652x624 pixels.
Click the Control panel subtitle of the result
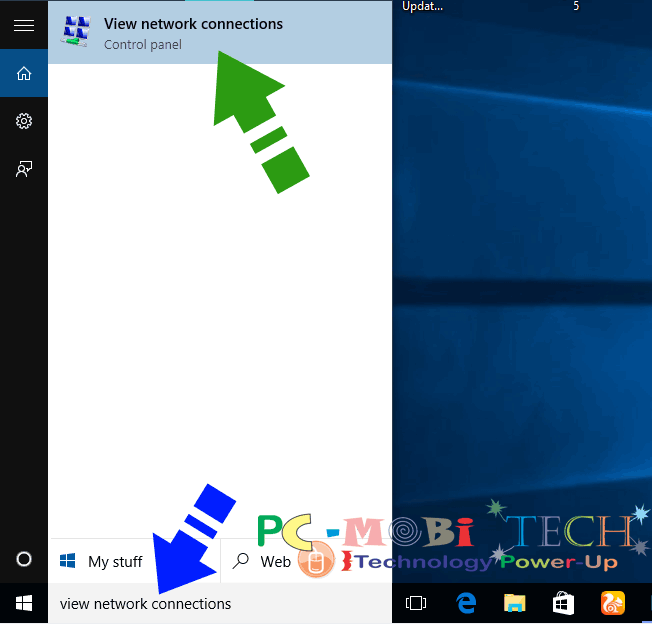142,45
